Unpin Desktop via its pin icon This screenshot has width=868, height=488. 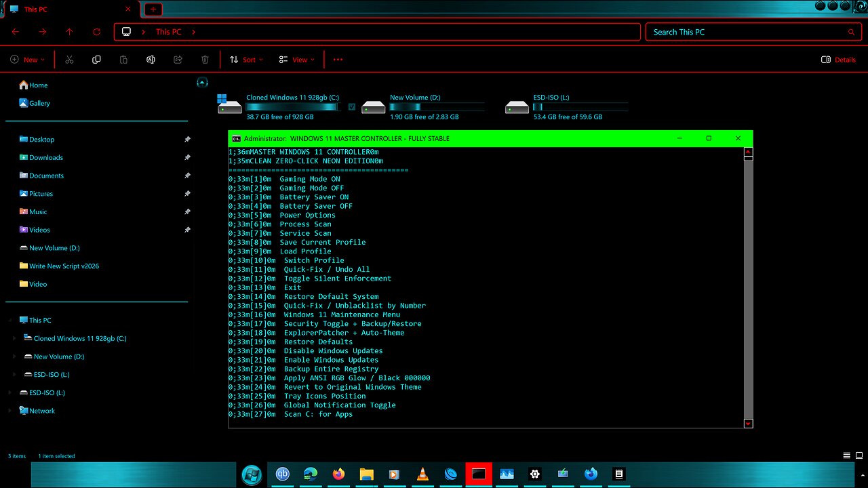[187, 139]
